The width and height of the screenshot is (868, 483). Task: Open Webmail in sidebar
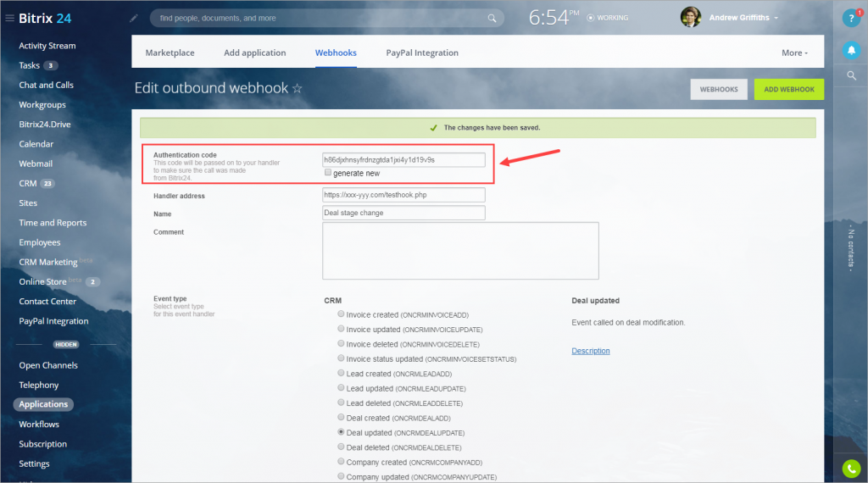(36, 164)
